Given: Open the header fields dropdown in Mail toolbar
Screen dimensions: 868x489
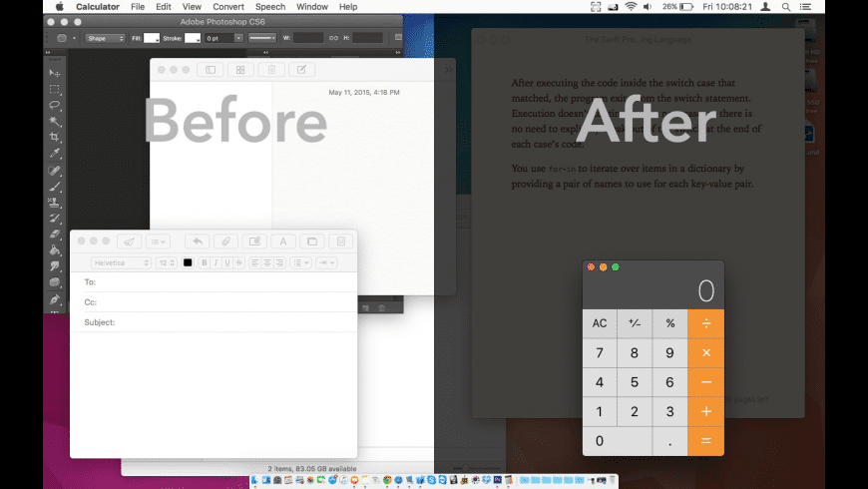Looking at the screenshot, I should coord(158,242).
